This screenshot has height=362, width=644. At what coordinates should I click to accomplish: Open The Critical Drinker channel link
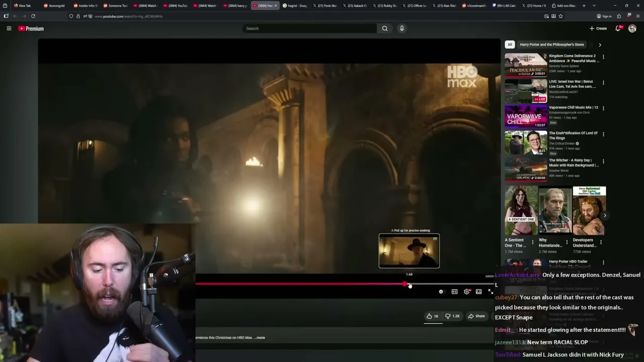562,144
